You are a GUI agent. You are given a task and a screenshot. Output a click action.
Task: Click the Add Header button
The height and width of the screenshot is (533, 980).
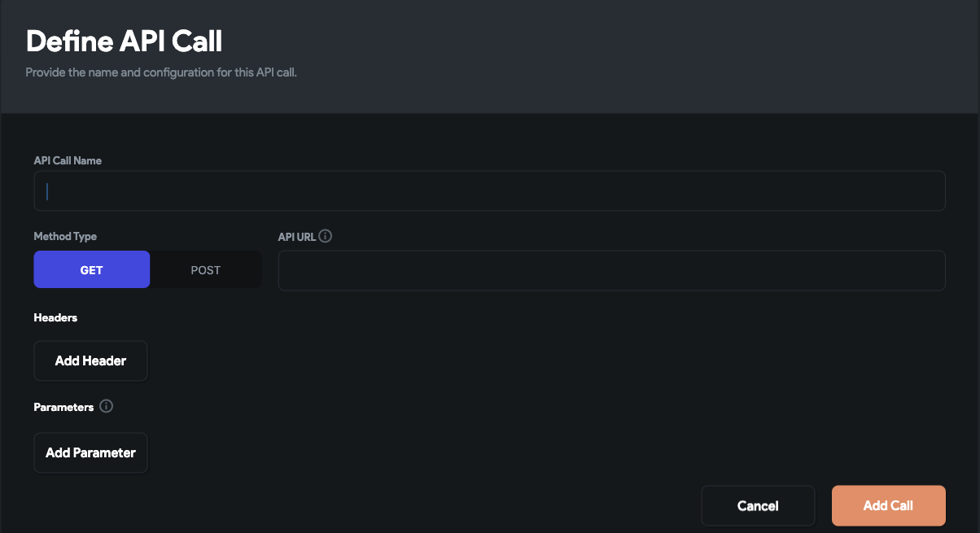(x=90, y=360)
